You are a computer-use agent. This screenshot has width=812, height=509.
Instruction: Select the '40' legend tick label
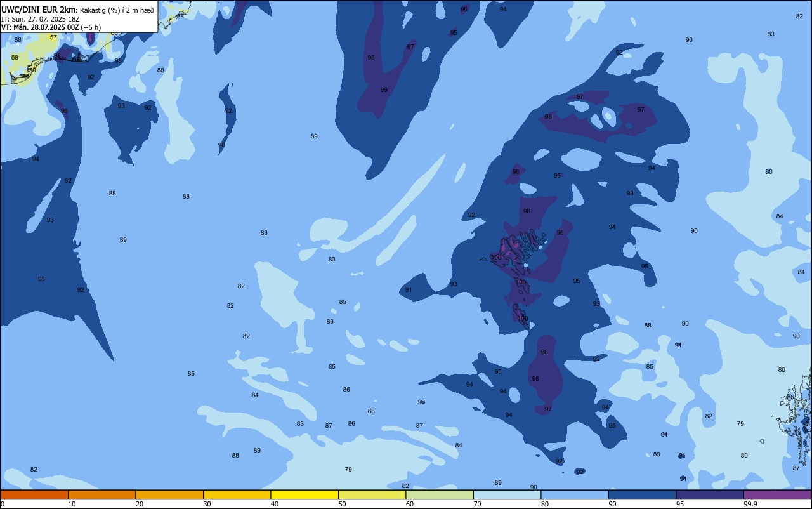(x=275, y=504)
